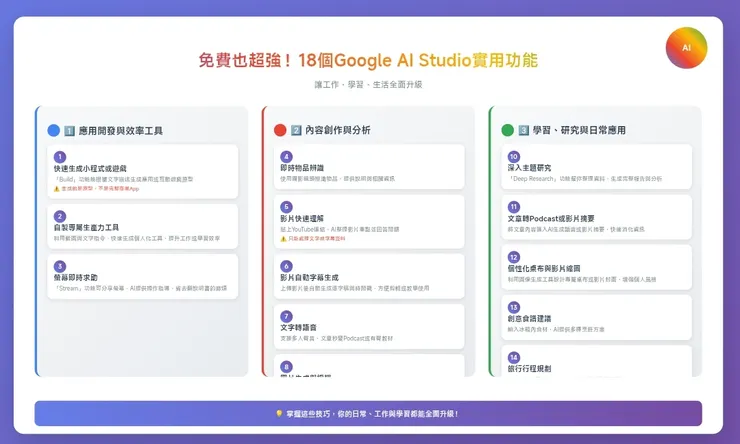Image resolution: width=740 pixels, height=444 pixels.
Task: Click the description under 文章轉Podcast或影片摘要
Action: click(576, 229)
